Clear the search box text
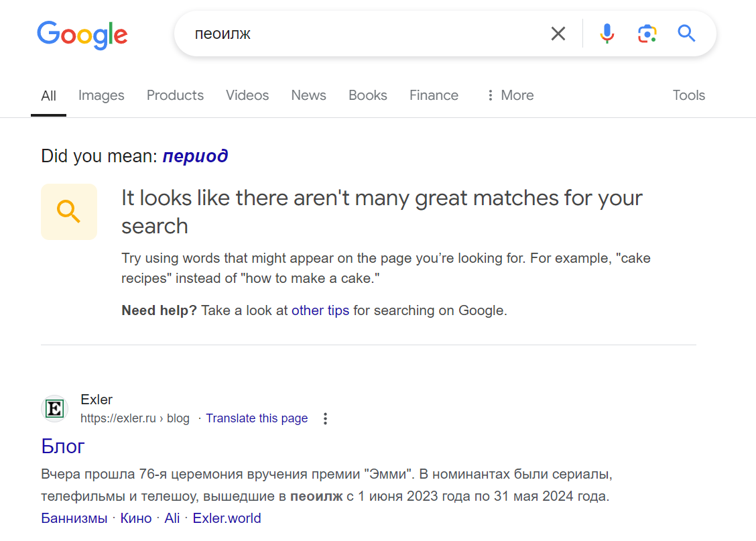This screenshot has height=541, width=756. pyautogui.click(x=558, y=34)
